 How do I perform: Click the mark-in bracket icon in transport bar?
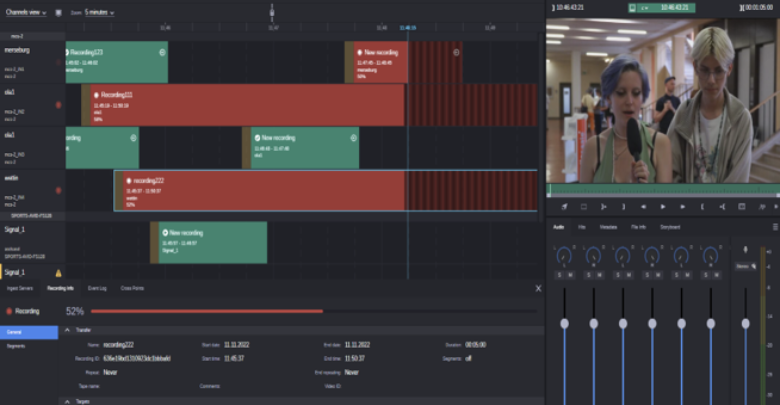click(x=701, y=206)
